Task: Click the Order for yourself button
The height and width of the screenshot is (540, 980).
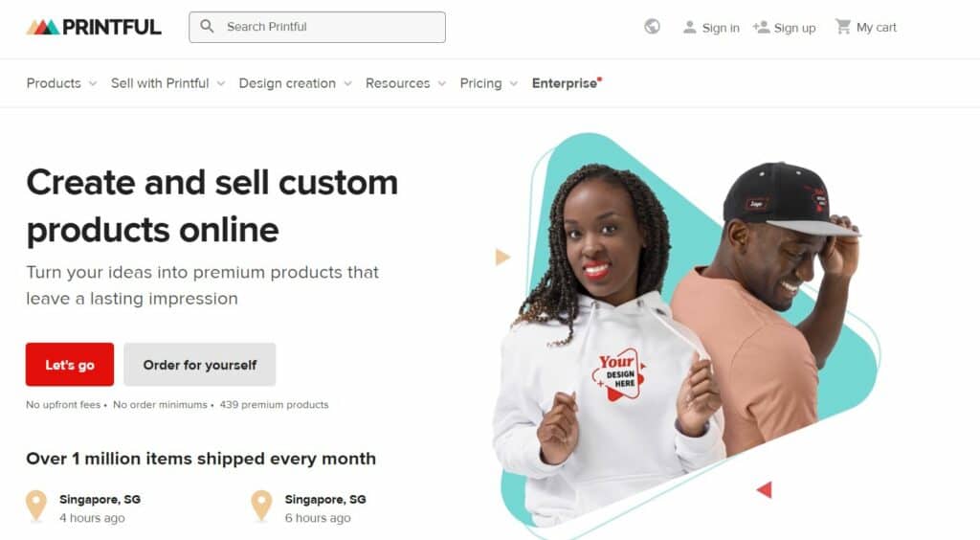Action: [199, 365]
